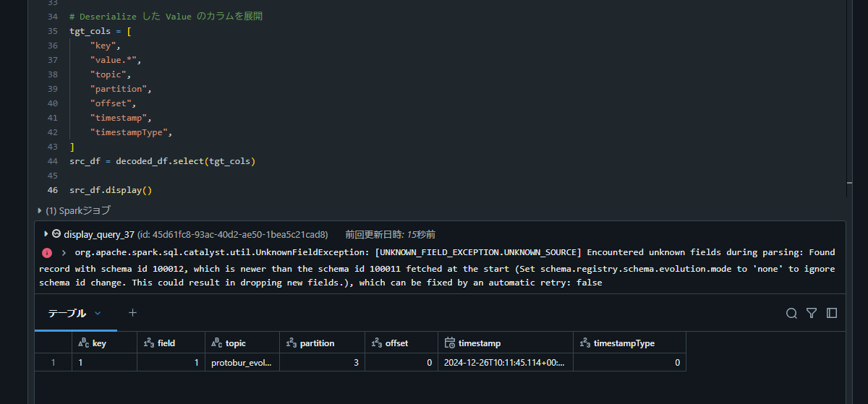Click the red error indicator icon
The width and height of the screenshot is (868, 404).
point(47,253)
